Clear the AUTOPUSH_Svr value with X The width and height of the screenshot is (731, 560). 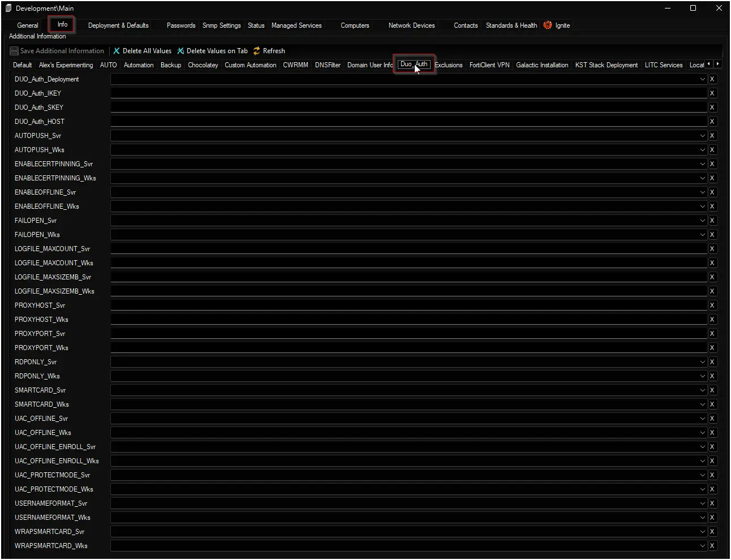[712, 136]
